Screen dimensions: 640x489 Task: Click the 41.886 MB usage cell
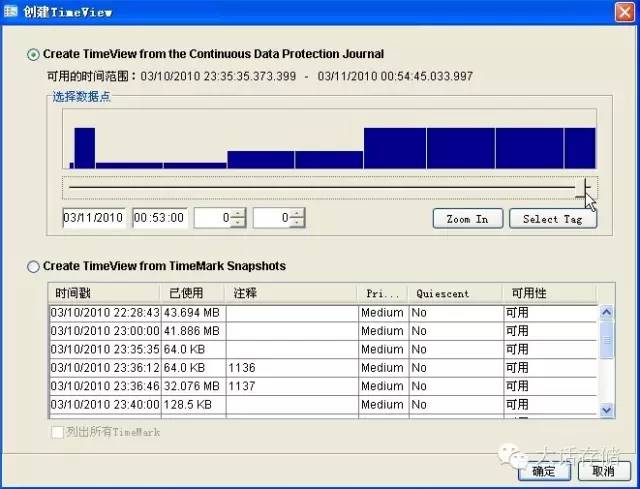193,331
